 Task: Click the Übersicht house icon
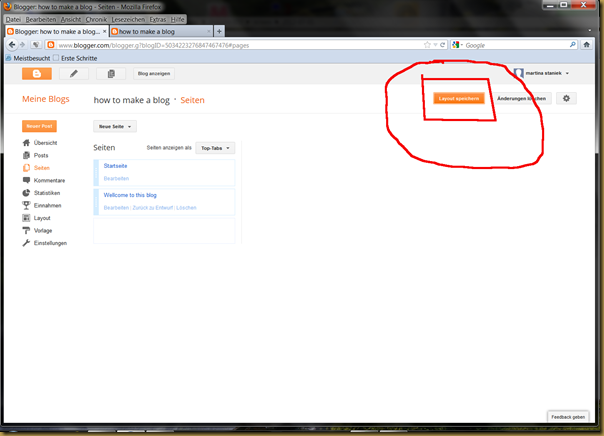click(26, 143)
